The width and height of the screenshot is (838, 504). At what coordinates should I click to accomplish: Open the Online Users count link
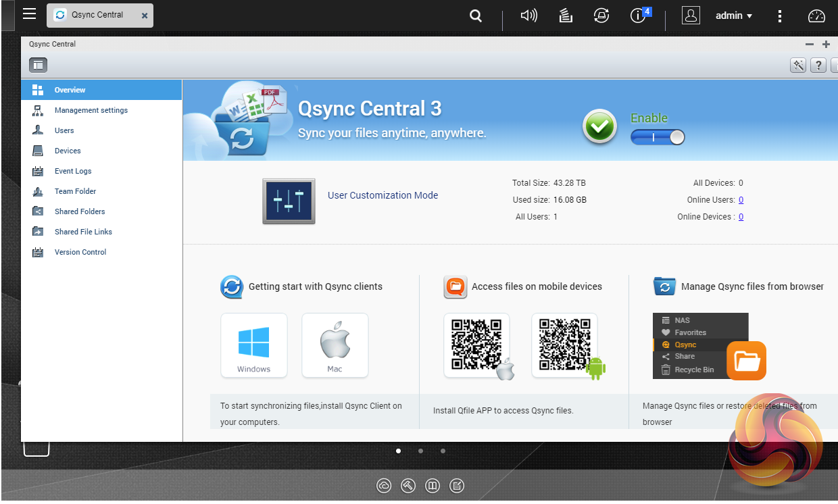click(x=741, y=200)
